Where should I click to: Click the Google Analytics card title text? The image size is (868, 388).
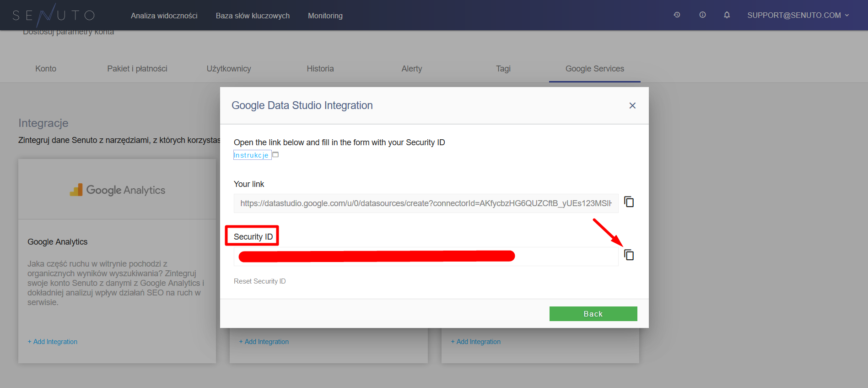point(58,242)
